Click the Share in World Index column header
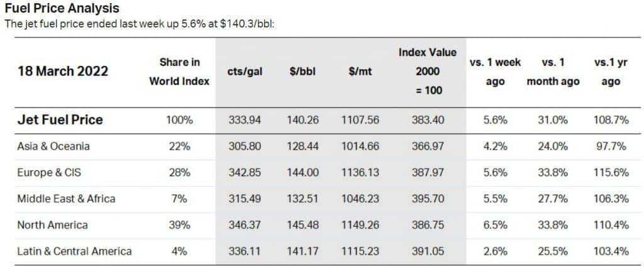The image size is (644, 269). [179, 72]
